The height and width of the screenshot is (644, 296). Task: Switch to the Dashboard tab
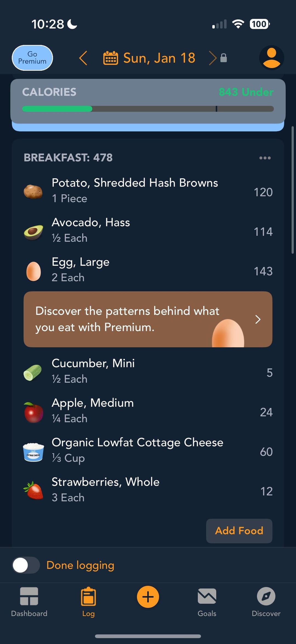tap(29, 601)
